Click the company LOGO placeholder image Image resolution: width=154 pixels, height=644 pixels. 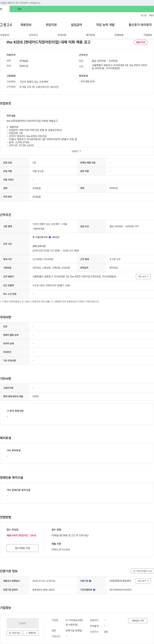tap(22, 623)
